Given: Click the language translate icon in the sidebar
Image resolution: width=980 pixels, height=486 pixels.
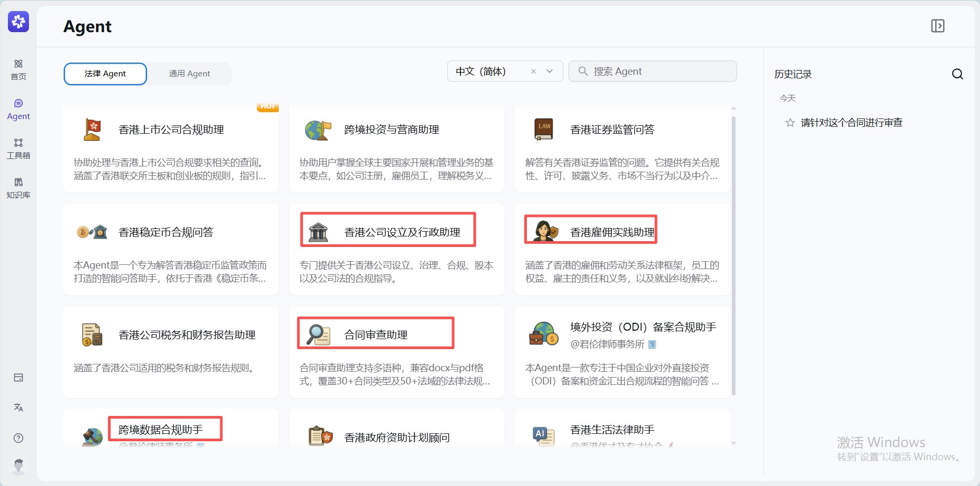Looking at the screenshot, I should (x=18, y=408).
